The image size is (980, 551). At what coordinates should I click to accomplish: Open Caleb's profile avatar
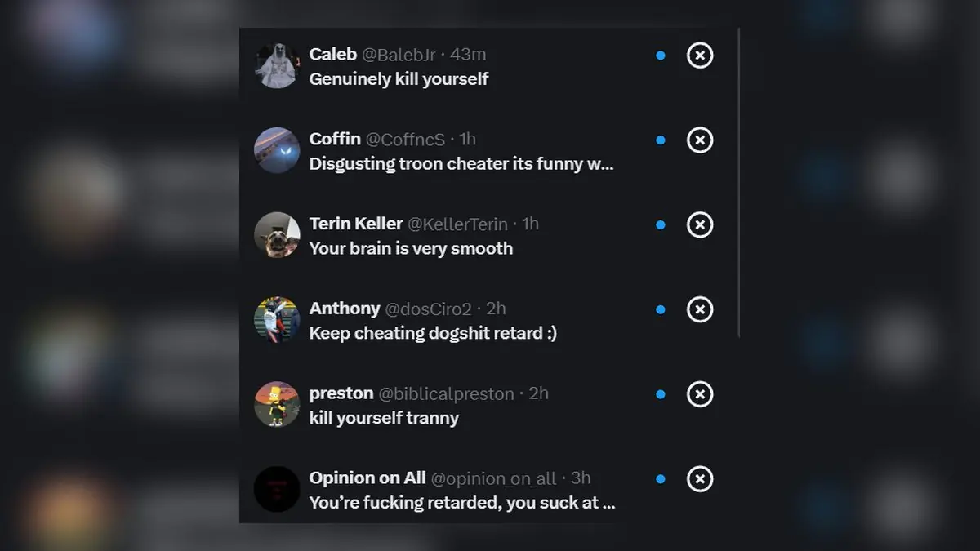click(277, 65)
